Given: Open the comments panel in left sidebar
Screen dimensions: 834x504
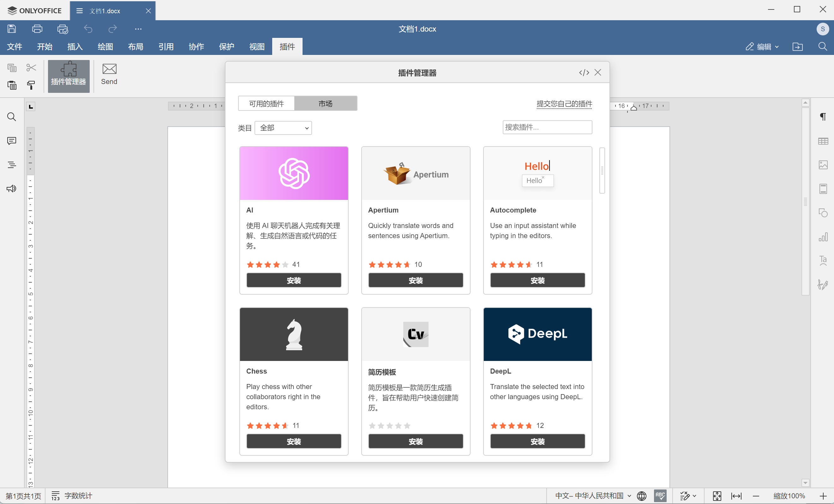Looking at the screenshot, I should (11, 141).
